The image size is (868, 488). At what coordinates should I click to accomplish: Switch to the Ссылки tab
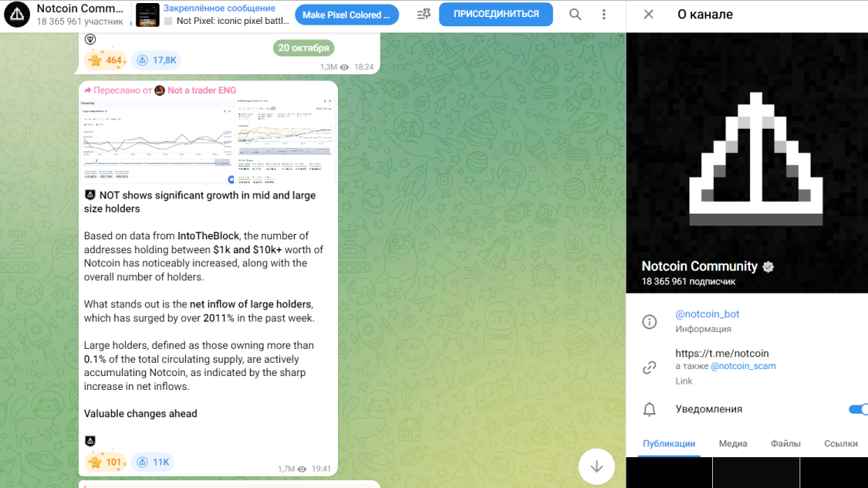841,444
